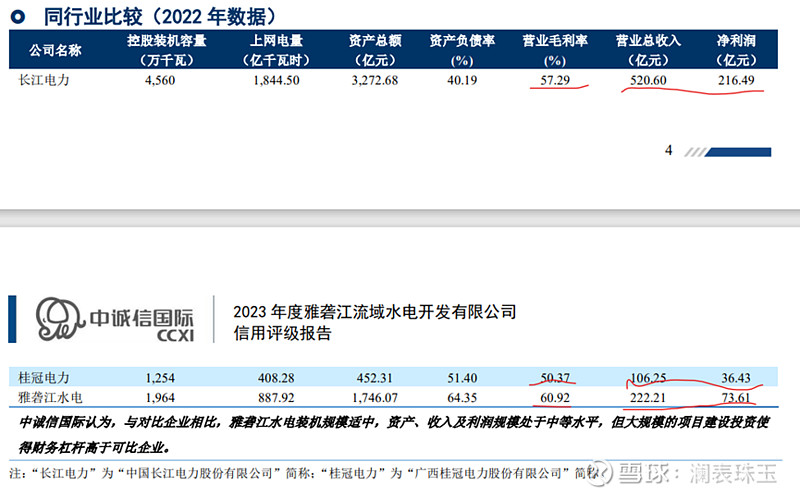Select value 1,254 in 桂冠电力 row
Image resolution: width=800 pixels, height=498 pixels.
(160, 378)
